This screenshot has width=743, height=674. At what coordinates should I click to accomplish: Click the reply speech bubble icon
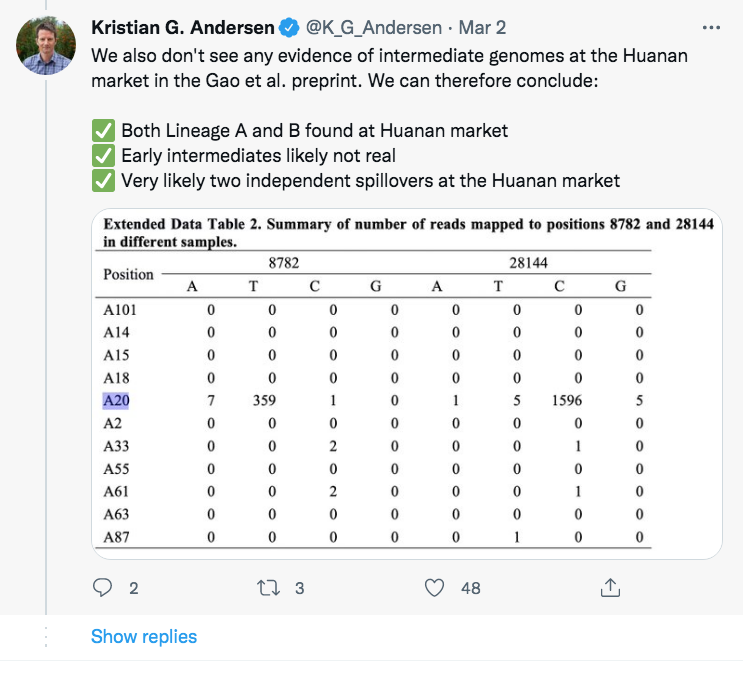click(x=102, y=588)
